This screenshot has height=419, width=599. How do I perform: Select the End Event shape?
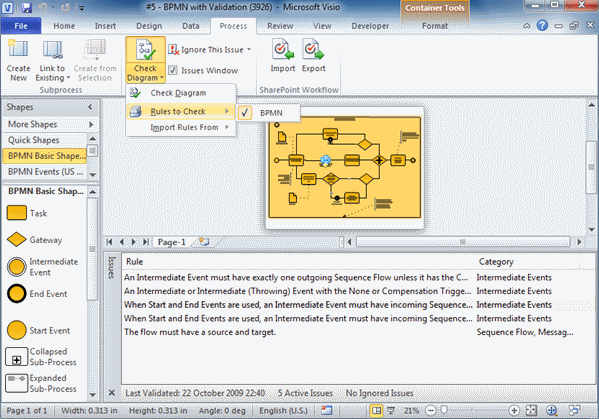(x=16, y=294)
